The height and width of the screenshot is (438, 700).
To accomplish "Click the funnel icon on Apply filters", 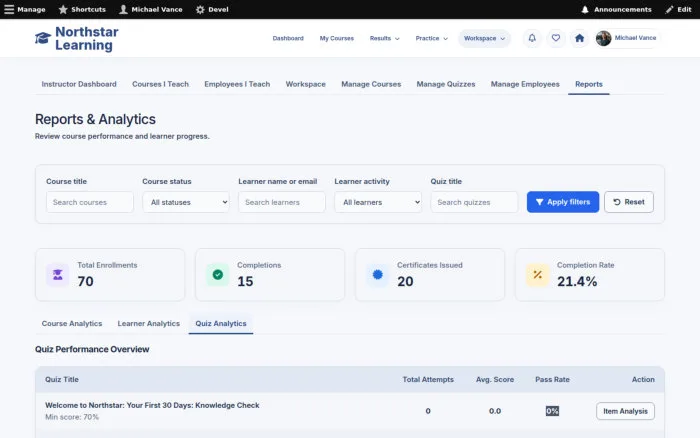I will coord(539,202).
